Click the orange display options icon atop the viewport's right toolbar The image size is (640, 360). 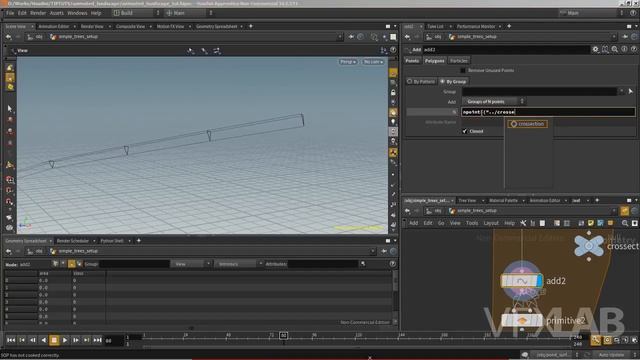click(393, 73)
